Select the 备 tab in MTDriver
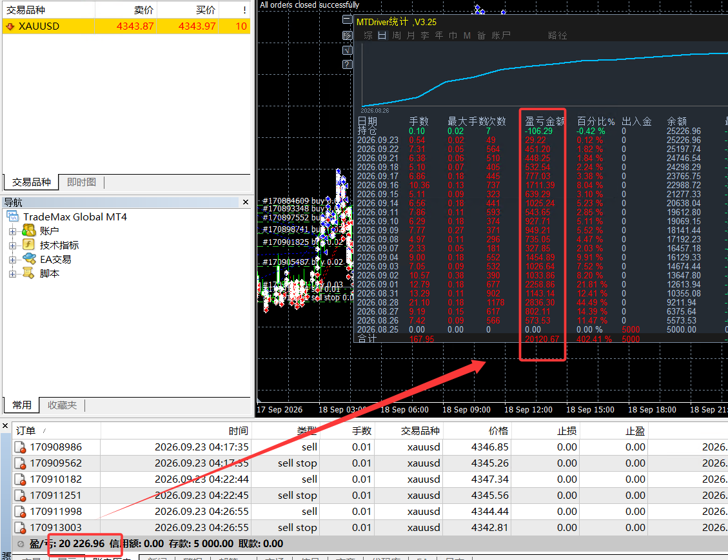Viewport: 728px width, 560px height. pyautogui.click(x=481, y=35)
